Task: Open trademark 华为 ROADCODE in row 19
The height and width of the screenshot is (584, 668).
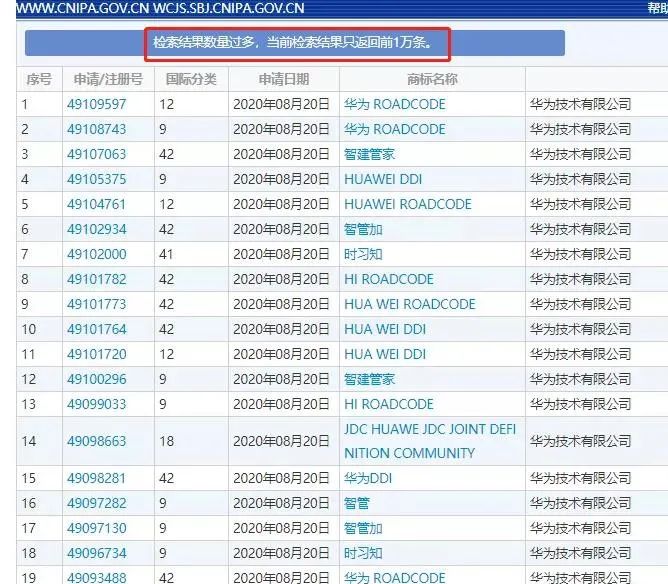Action: point(394,578)
